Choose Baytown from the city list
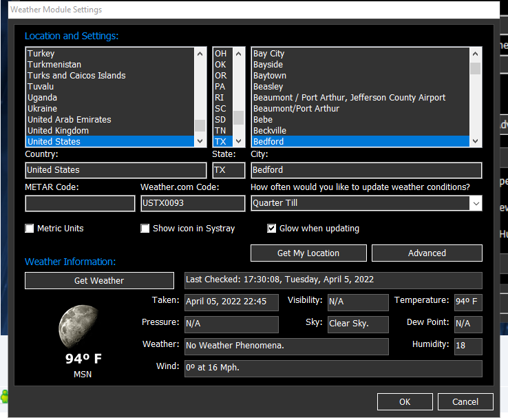 (x=270, y=76)
